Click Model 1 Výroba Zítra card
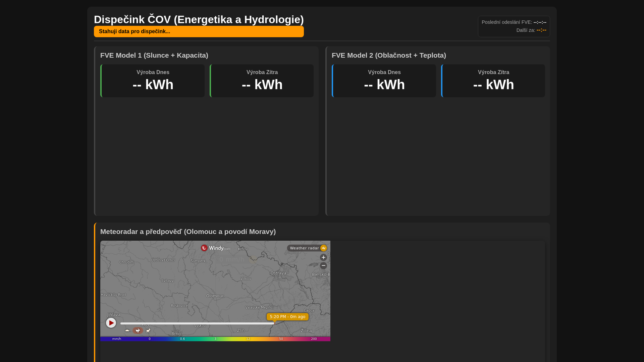The height and width of the screenshot is (362, 644). (x=262, y=81)
